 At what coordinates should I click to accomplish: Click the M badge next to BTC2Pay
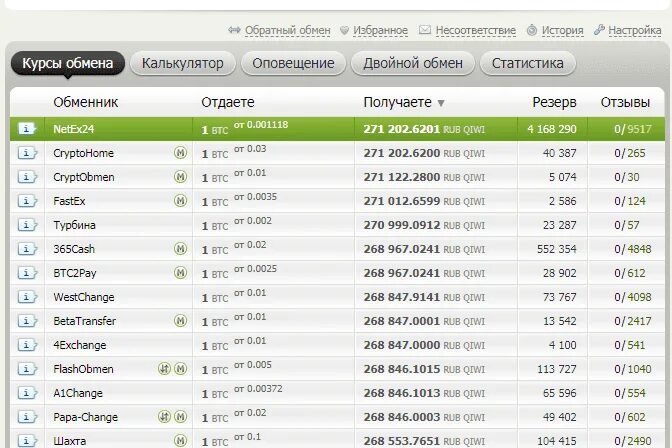pyautogui.click(x=180, y=273)
